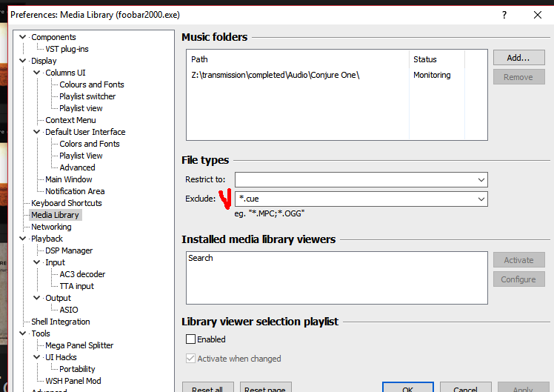Select Networking preferences page
This screenshot has height=392, width=554.
click(51, 227)
